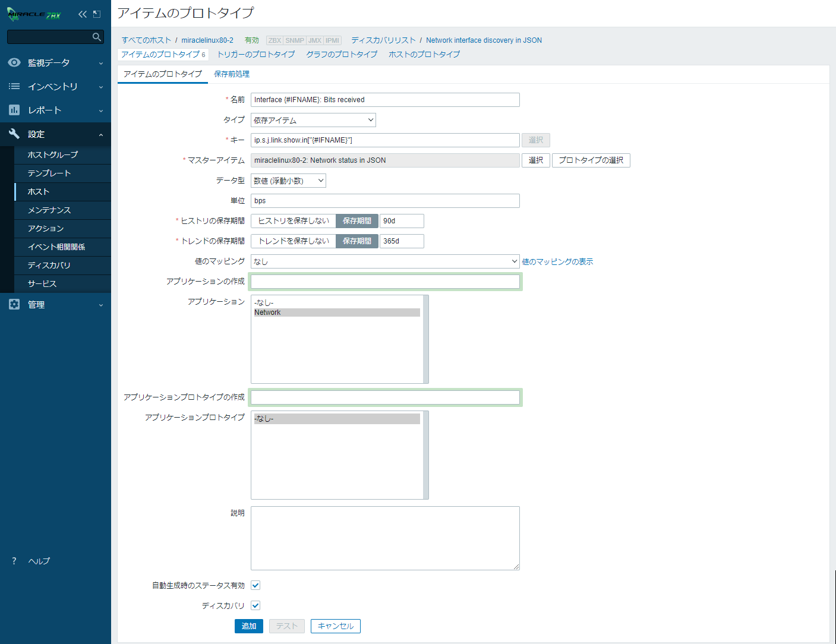Expand the 値のマッピング dropdown
The width and height of the screenshot is (836, 644).
coord(385,261)
